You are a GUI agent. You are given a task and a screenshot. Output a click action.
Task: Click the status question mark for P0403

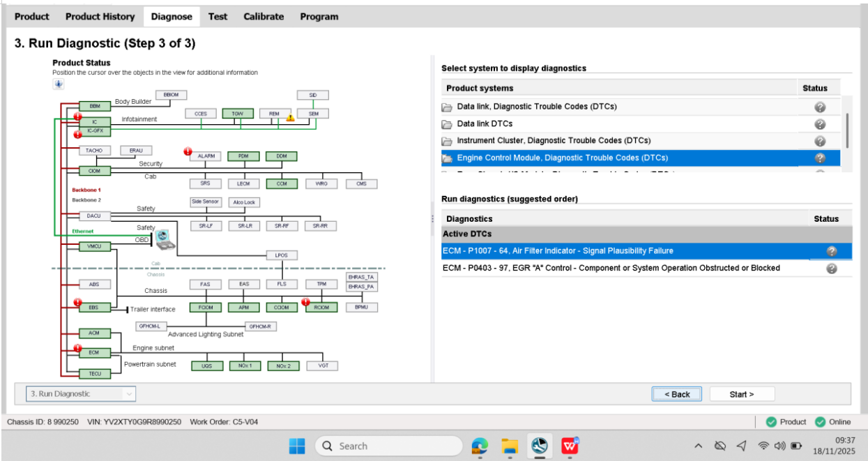[x=831, y=269]
